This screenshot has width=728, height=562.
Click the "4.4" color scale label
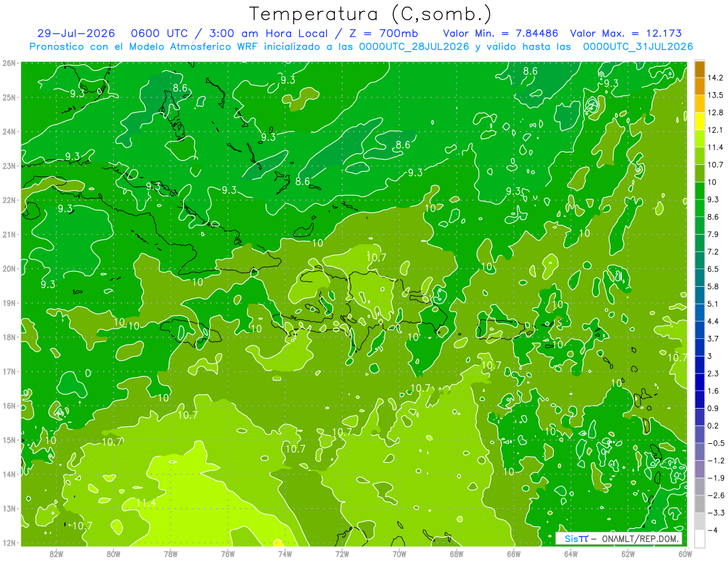pos(713,321)
